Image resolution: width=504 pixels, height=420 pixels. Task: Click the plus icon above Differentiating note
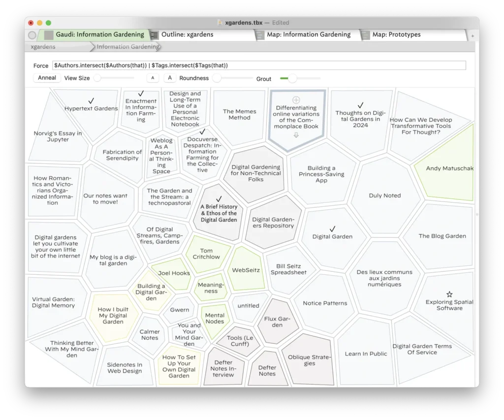click(296, 100)
